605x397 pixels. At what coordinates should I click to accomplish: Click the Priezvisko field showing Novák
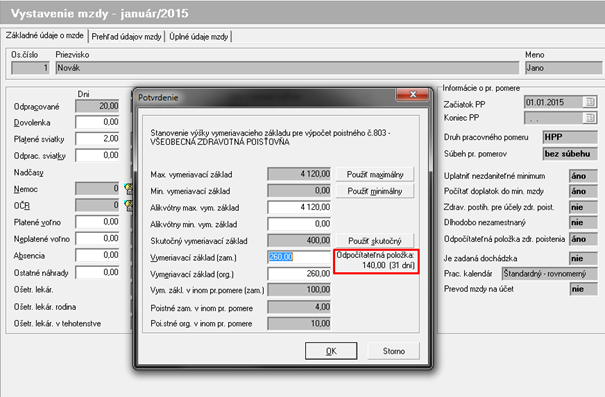(x=287, y=68)
